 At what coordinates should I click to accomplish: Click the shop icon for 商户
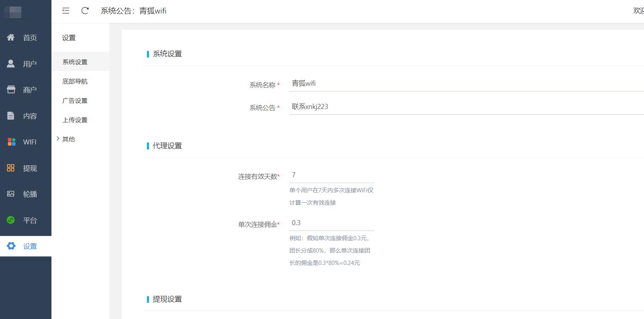coord(11,90)
